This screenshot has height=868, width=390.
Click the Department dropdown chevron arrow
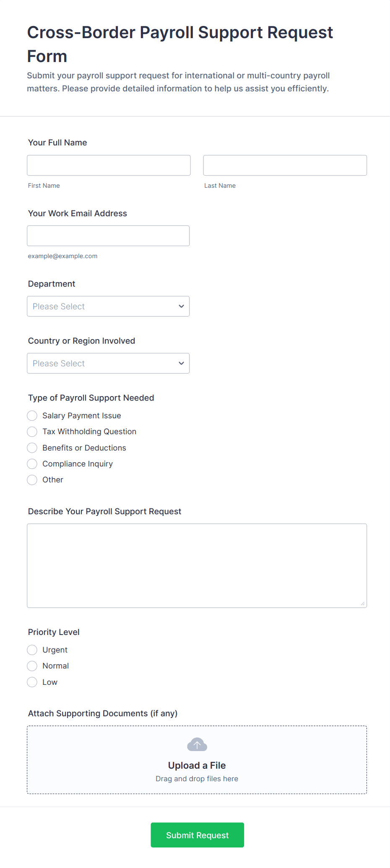[x=181, y=306]
